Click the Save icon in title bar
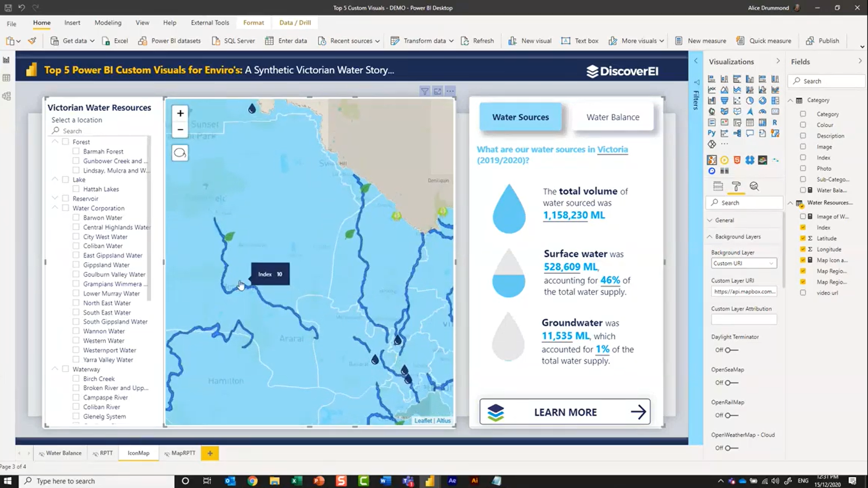 click(8, 8)
